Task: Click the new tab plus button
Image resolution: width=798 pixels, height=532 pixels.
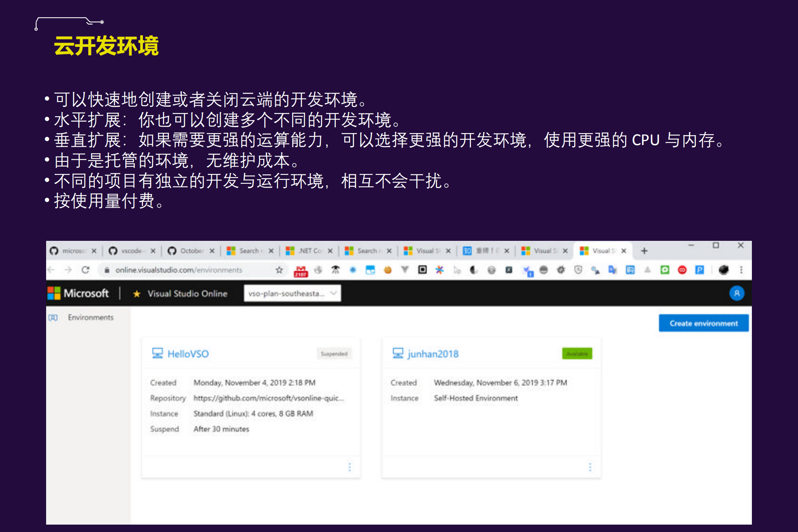Action: pos(645,251)
